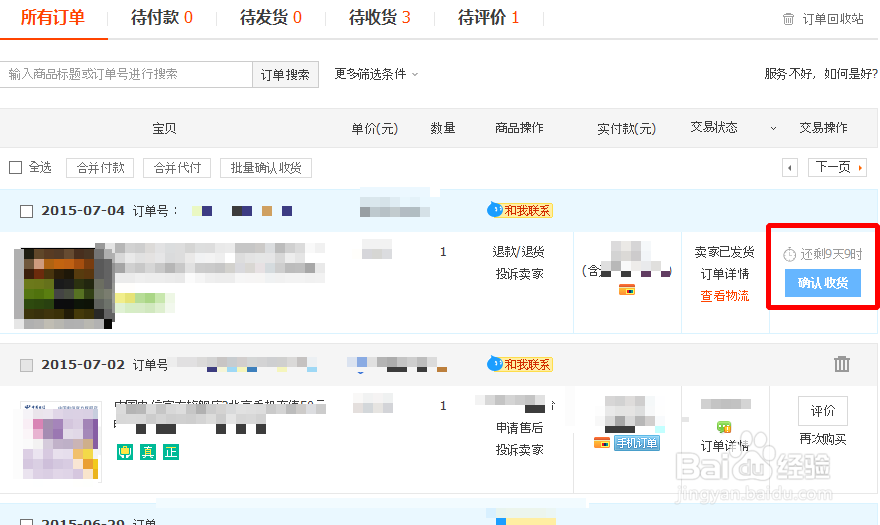This screenshot has height=525, width=880.
Task: Click 合并付款 button
Action: (100, 167)
